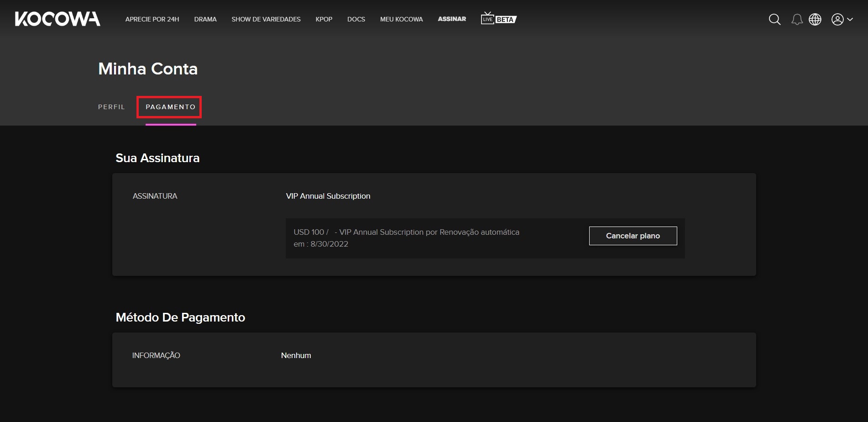Click the 'Nenhum' payment info value
The width and height of the screenshot is (868, 422).
(296, 355)
